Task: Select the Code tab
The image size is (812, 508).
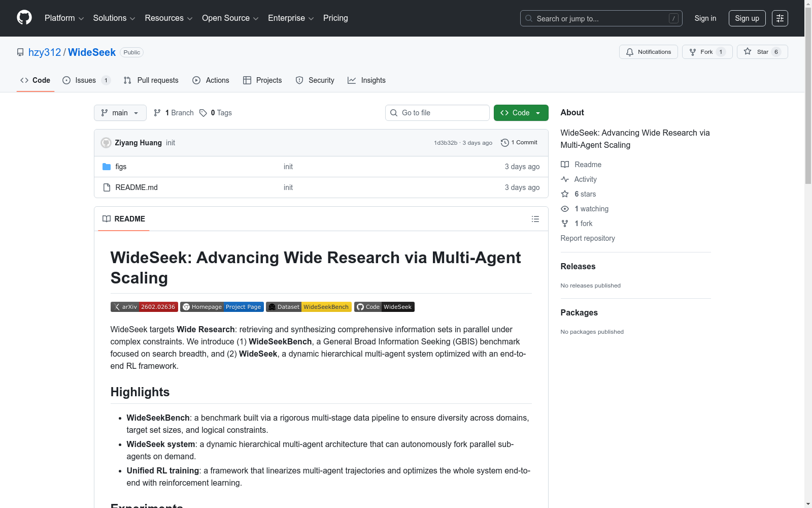Action: coord(36,80)
